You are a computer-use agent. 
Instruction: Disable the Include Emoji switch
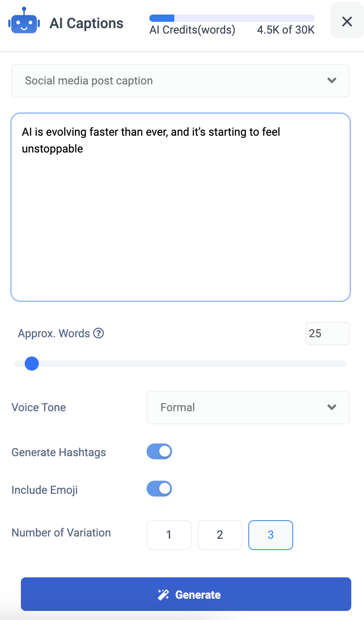click(x=159, y=489)
